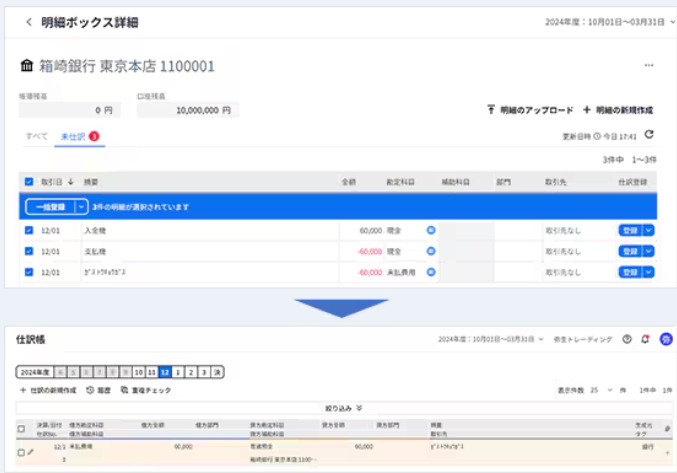Expand the 絞り込み filter section
The height and width of the screenshot is (473, 677).
point(344,408)
